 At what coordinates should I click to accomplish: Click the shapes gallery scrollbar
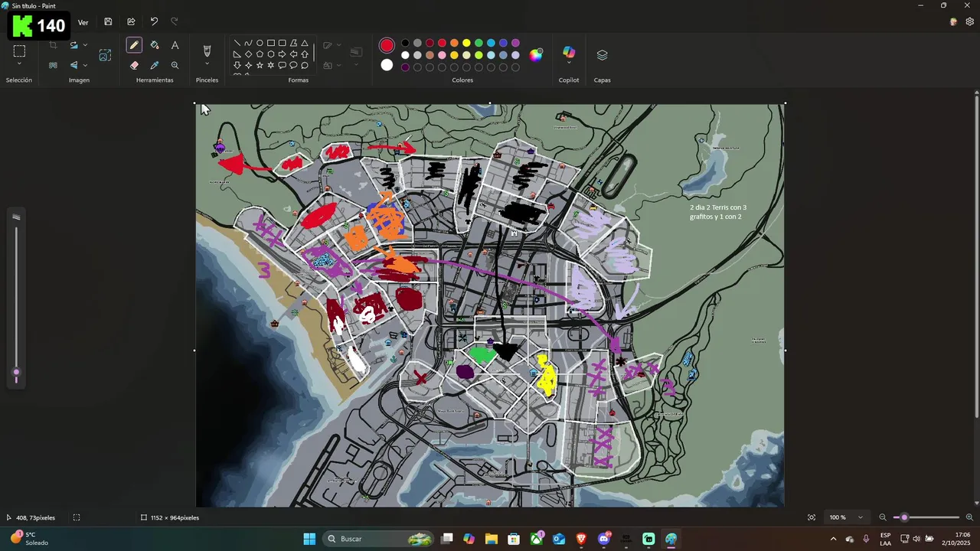314,54
